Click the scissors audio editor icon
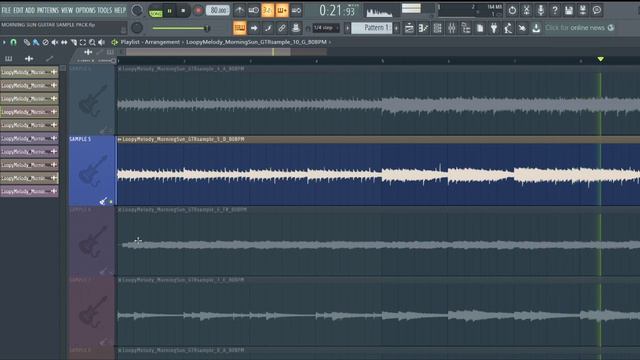Viewport: 640px width, 360px height. (527, 10)
